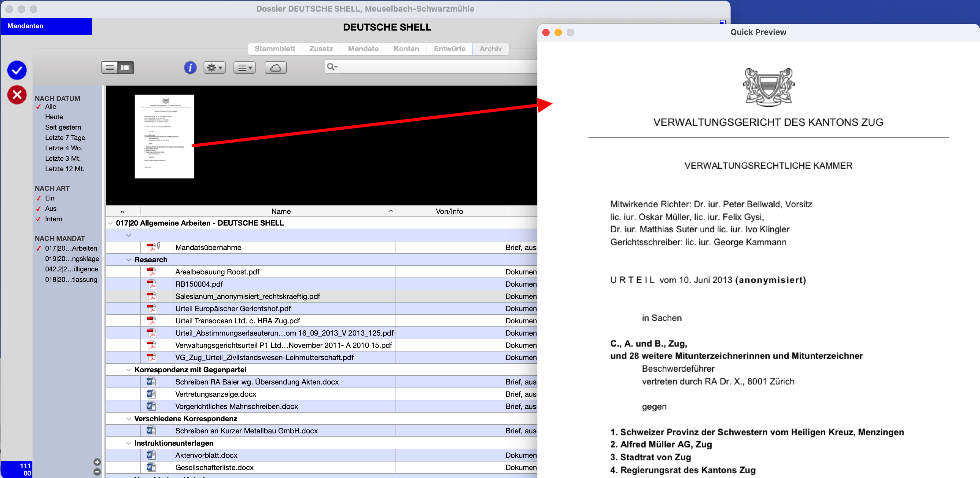Select the 018|20...tlassung mandate
The width and height of the screenshot is (980, 478).
pyautogui.click(x=71, y=279)
